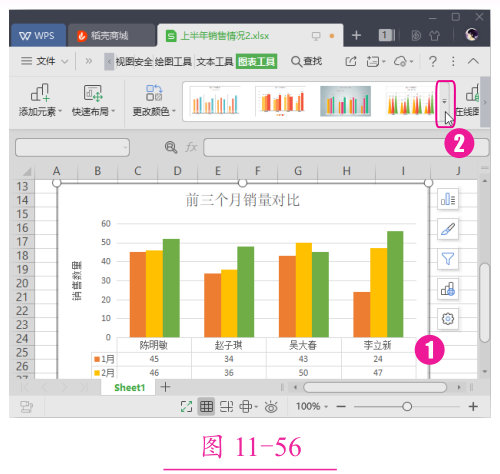Viewport: 500px width, 474px height.
Task: Click the skin shirt icon
Action: [434, 35]
